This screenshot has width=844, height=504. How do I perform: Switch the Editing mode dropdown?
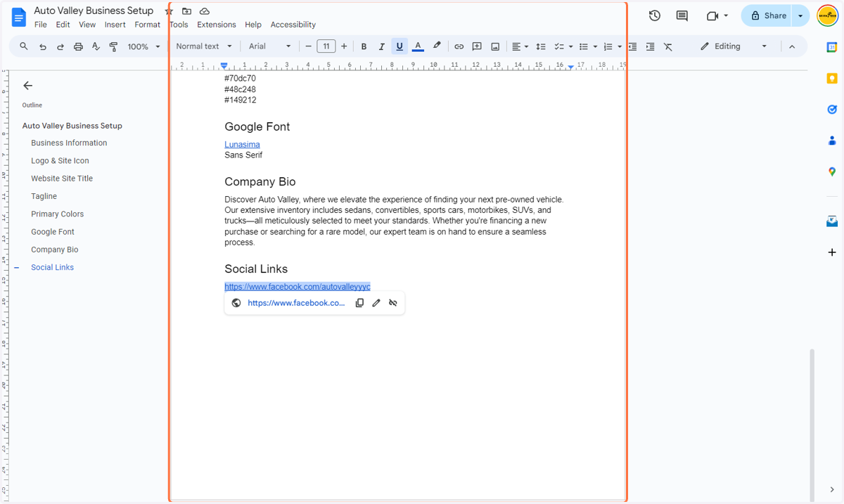tap(734, 46)
